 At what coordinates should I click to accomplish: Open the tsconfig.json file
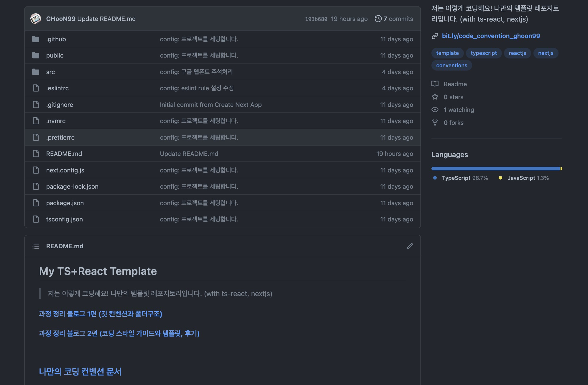[x=64, y=219]
